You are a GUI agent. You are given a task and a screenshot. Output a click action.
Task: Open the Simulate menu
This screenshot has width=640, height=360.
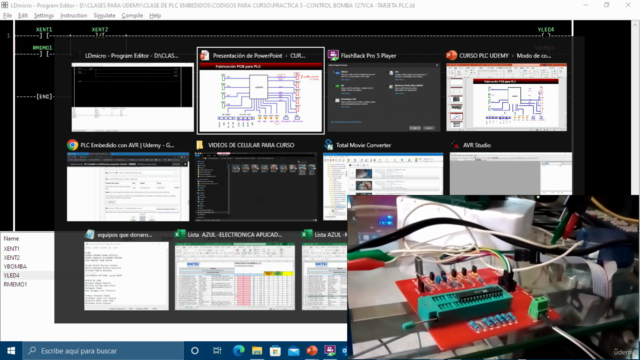[x=104, y=16]
